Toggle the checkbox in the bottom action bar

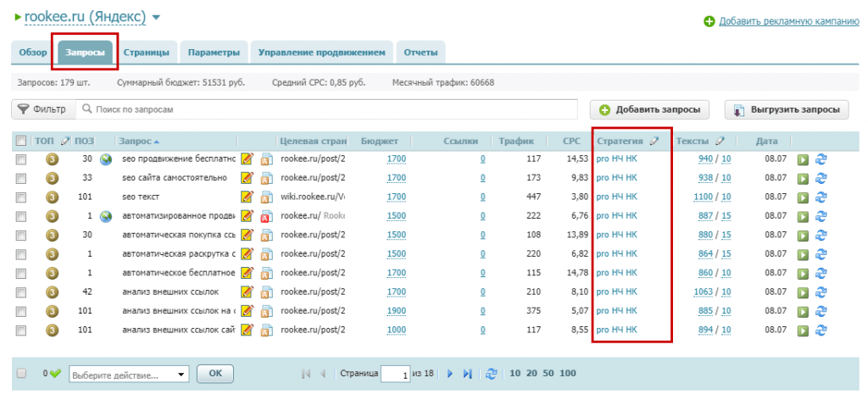click(21, 374)
